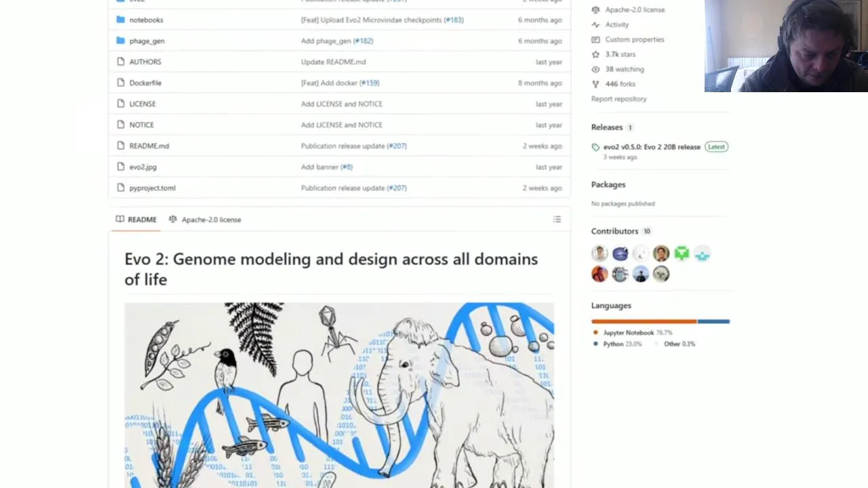Click the fork icon next to 446 forks
This screenshot has width=868, height=488.
[x=595, y=84]
